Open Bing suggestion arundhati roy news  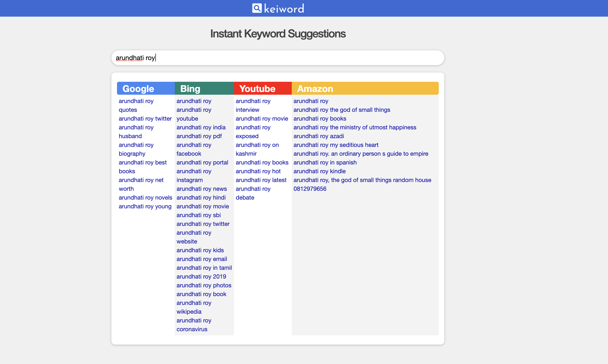(x=202, y=189)
